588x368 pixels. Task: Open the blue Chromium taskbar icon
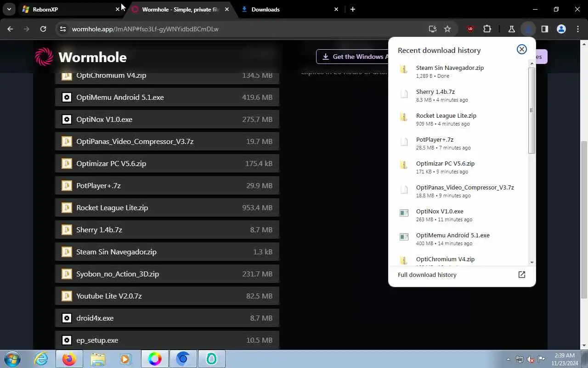tap(183, 359)
